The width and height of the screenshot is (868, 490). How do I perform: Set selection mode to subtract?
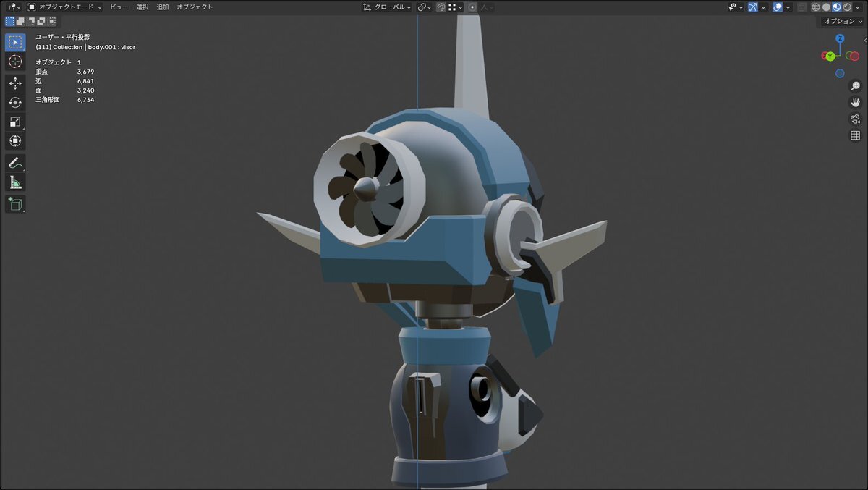[30, 22]
